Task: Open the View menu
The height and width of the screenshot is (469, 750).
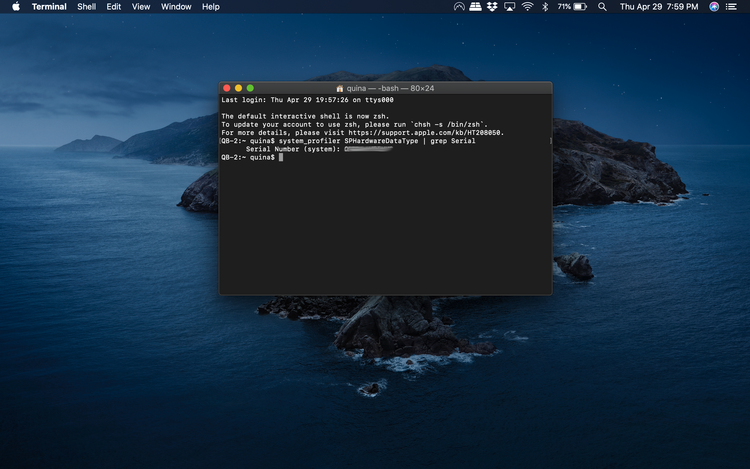Action: [x=141, y=7]
